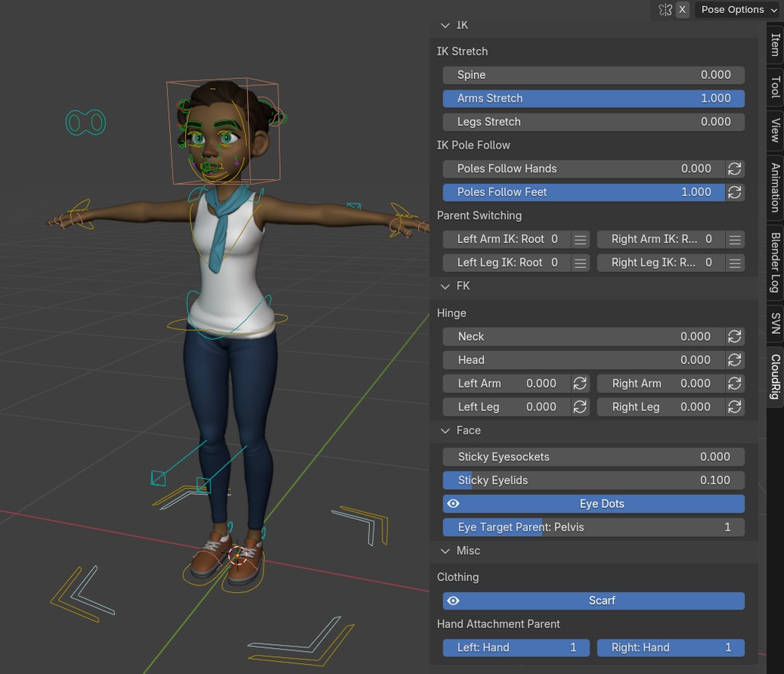Click the Eye Target Parent: Pelvis field
This screenshot has width=784, height=674.
[593, 527]
